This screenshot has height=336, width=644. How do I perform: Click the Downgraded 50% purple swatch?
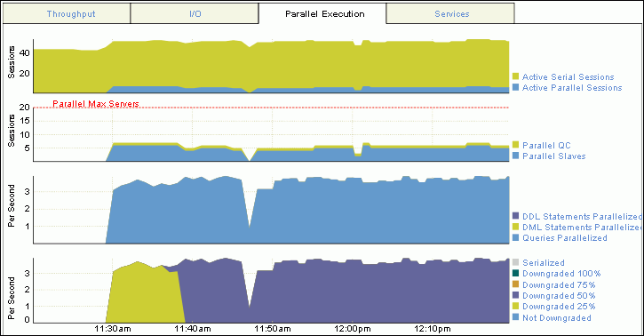[x=515, y=295]
